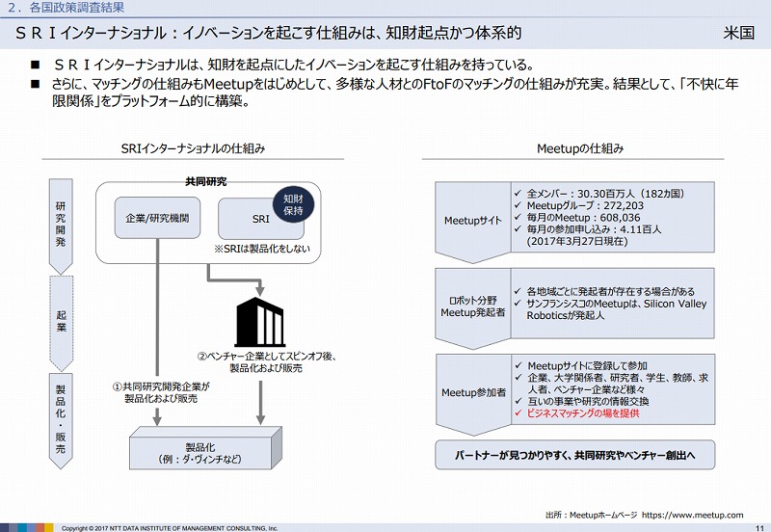Click the パートナーが見つかりやすく conclusion banner
771x532 pixels.
pyautogui.click(x=580, y=453)
